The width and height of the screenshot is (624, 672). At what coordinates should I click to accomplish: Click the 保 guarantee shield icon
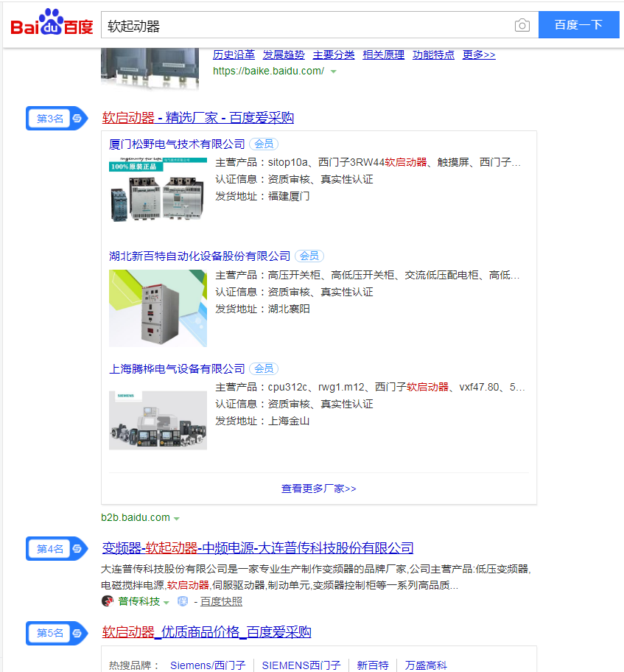click(x=183, y=601)
